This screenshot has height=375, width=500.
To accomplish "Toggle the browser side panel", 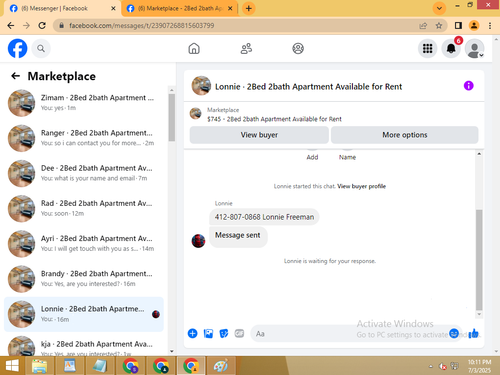I will [458, 26].
